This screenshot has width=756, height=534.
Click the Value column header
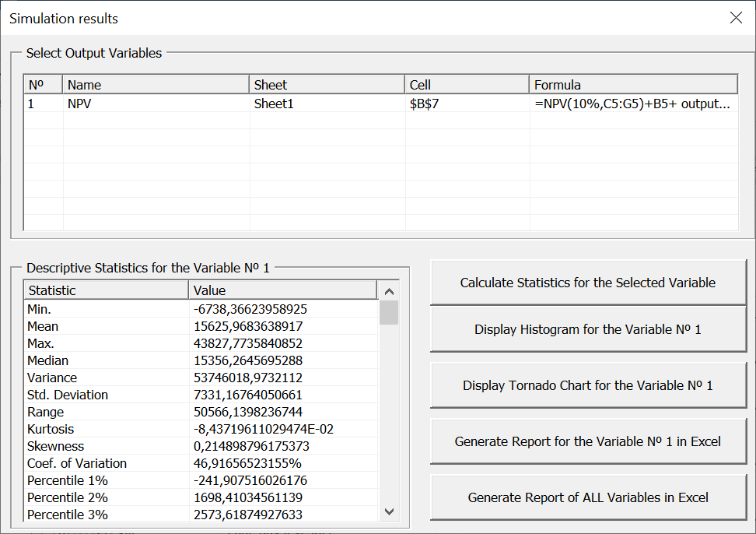tap(282, 290)
